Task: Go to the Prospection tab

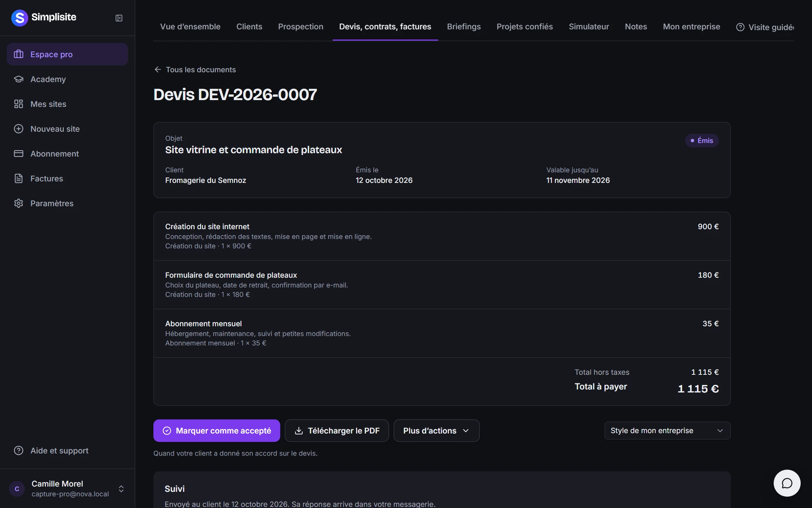Action: (301, 27)
